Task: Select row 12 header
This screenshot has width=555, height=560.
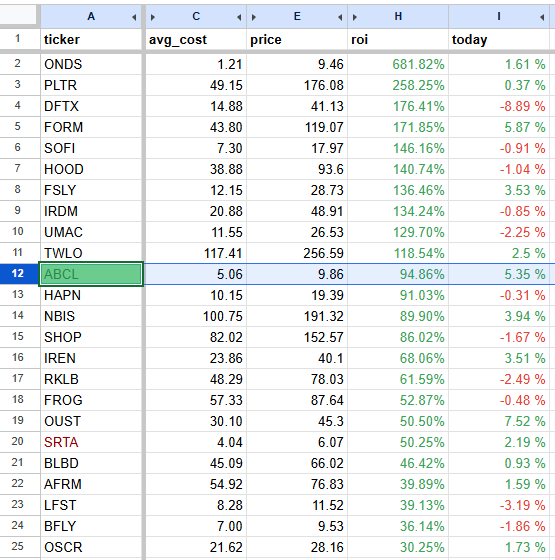Action: [18, 274]
